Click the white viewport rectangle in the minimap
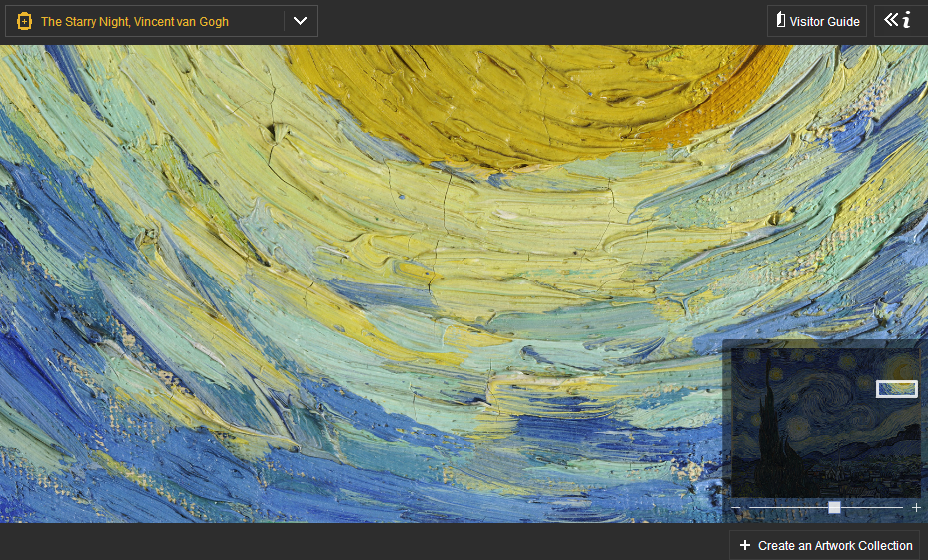 pos(896,389)
